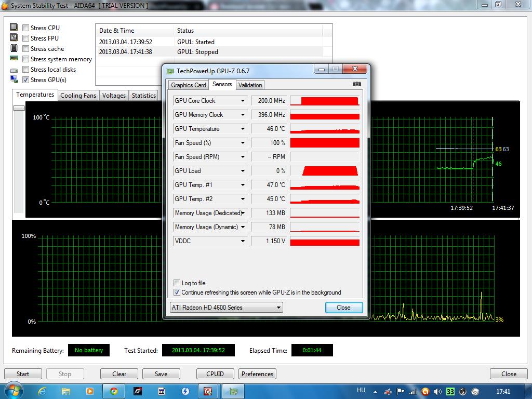Uncheck the Stress GPU(s) checkbox

[x=25, y=80]
